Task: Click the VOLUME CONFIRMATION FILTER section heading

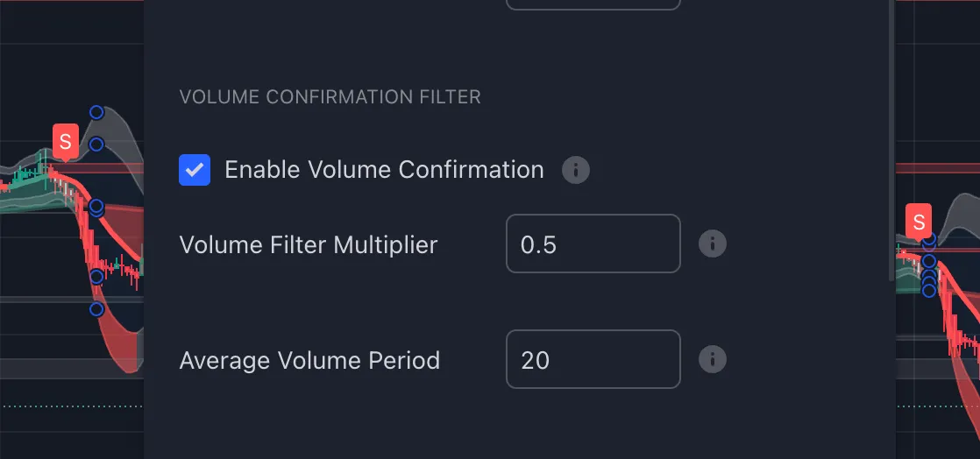Action: coord(330,97)
